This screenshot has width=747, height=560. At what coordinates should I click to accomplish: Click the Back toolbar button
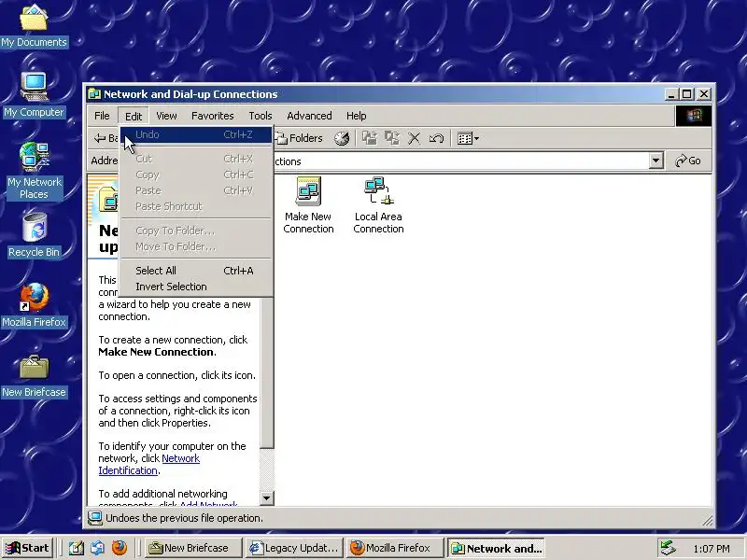106,138
